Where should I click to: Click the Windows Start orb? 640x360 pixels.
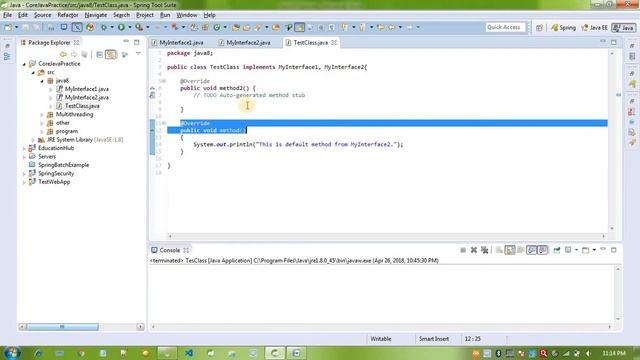click(x=11, y=353)
